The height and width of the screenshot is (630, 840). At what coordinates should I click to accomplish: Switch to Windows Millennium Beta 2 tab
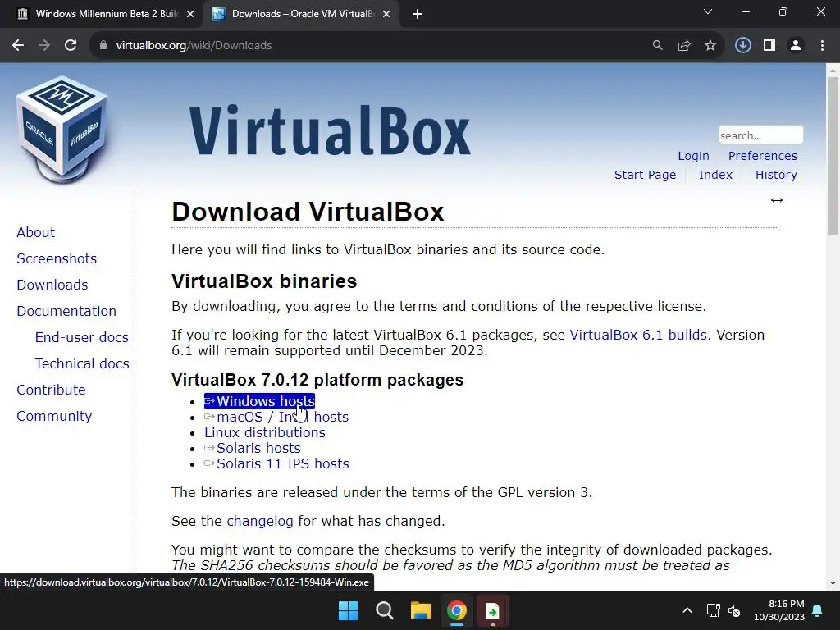102,14
